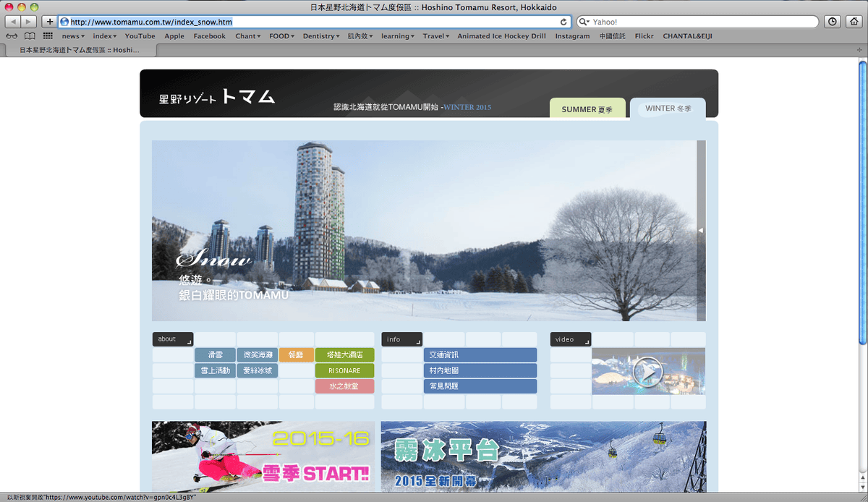868x502 pixels.
Task: Expand the FOOD bookmarks folder
Action: 281,35
